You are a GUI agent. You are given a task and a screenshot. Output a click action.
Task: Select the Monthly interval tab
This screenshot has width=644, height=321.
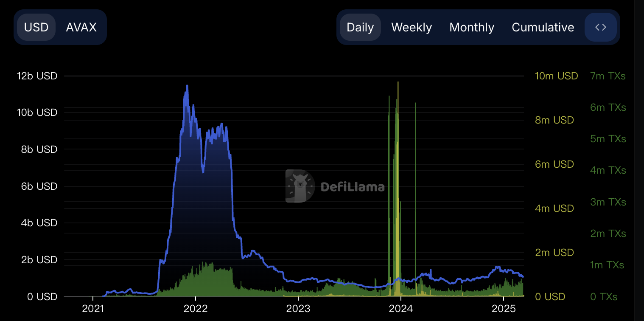pyautogui.click(x=472, y=27)
